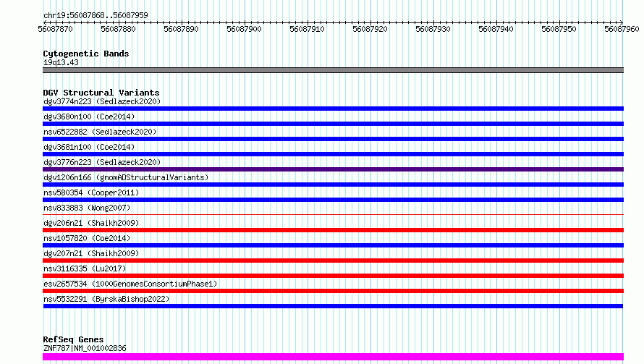Click ruler tick label 56087880
The width and height of the screenshot is (644, 364).
118,29
